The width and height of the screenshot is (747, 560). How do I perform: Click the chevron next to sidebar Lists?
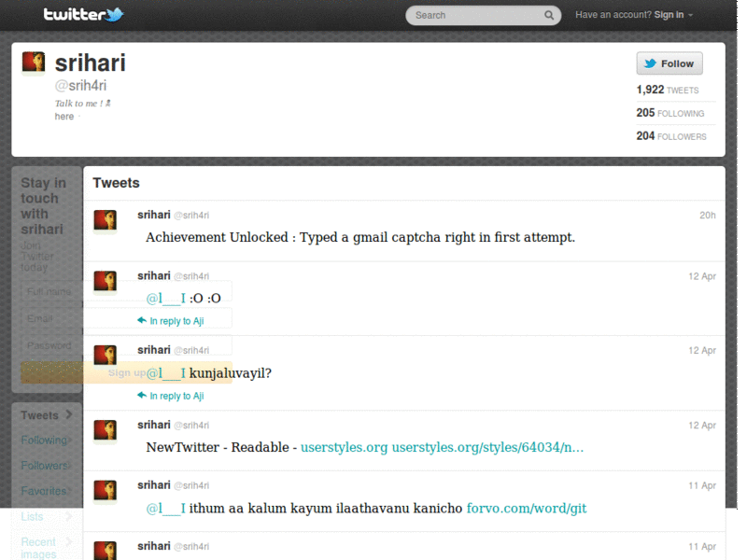point(69,516)
